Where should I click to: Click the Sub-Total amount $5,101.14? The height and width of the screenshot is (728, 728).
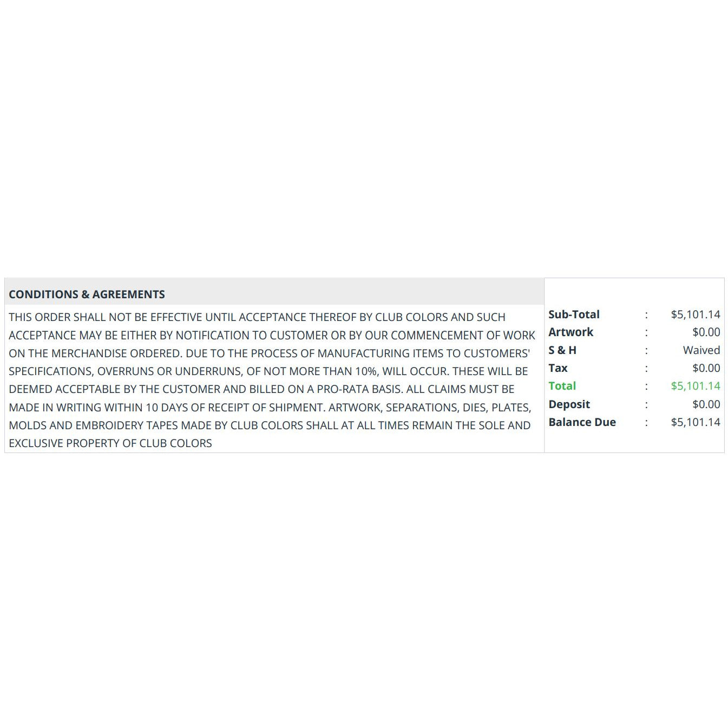[x=696, y=314]
